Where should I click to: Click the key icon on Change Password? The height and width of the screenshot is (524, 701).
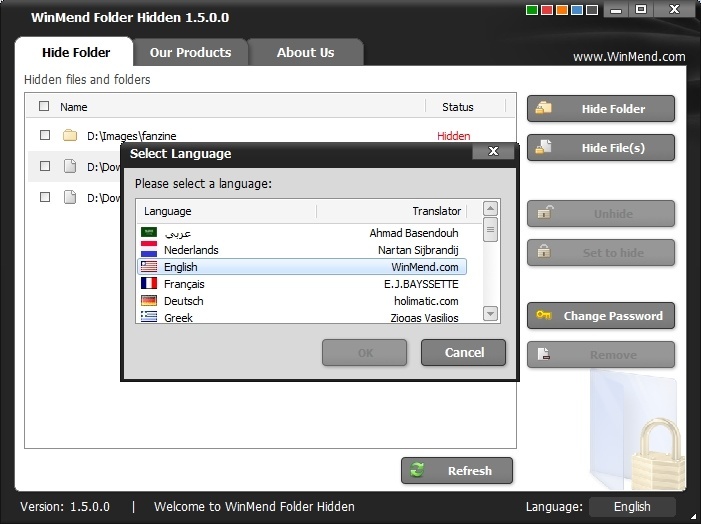tap(544, 315)
